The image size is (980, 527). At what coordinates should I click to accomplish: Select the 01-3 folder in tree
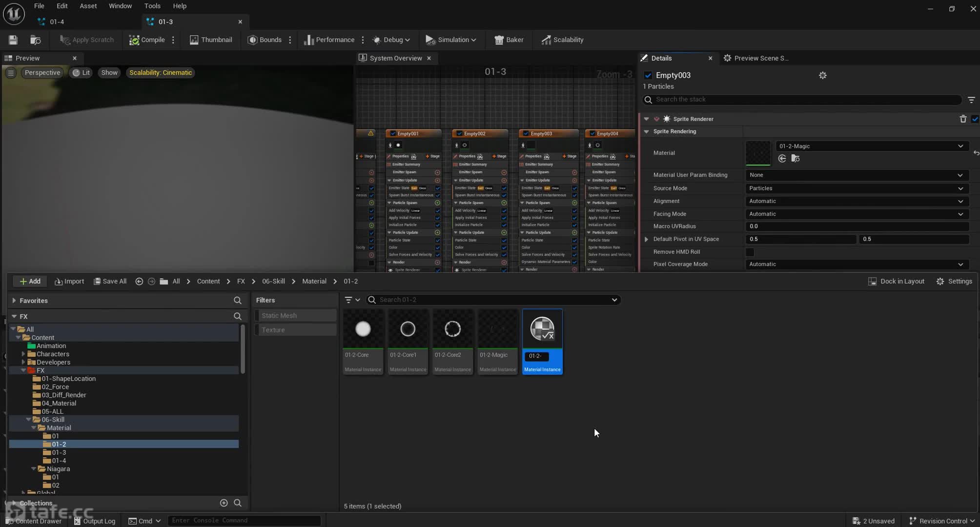pos(59,452)
